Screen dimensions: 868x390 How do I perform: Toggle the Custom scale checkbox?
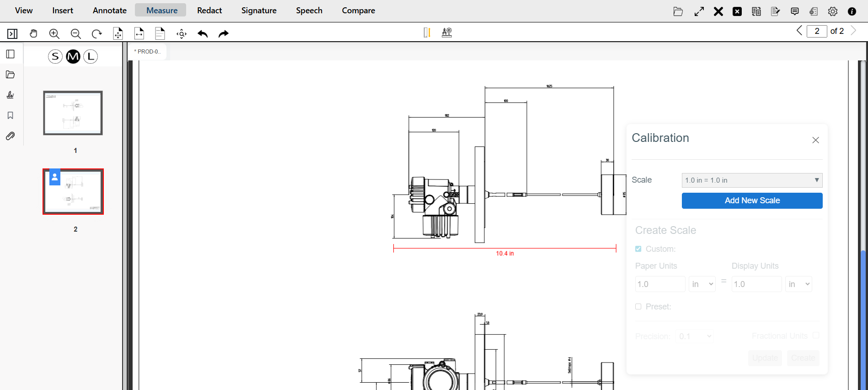pos(638,249)
